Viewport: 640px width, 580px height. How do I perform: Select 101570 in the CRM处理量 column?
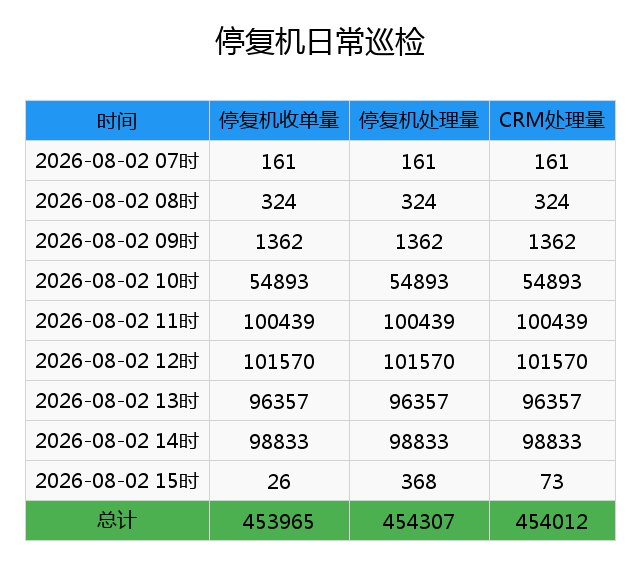coord(552,361)
